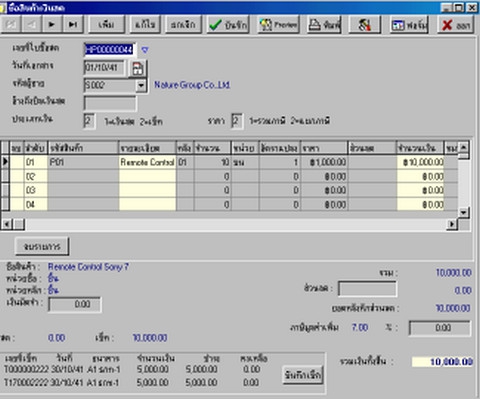Viewport: 480px width, 399px height.
Task: Select the row selector for row 03
Action: (5, 190)
